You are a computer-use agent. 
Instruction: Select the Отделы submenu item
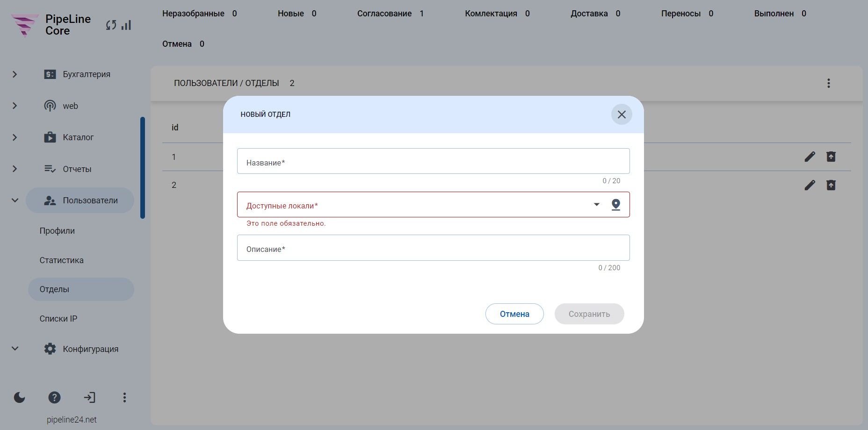(x=81, y=289)
